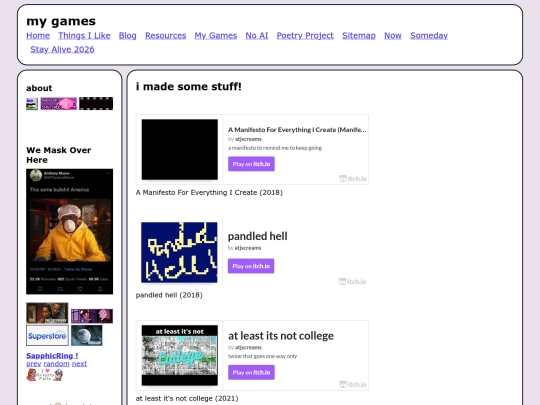Jump to random webring site
540x405 pixels.
pyautogui.click(x=56, y=364)
